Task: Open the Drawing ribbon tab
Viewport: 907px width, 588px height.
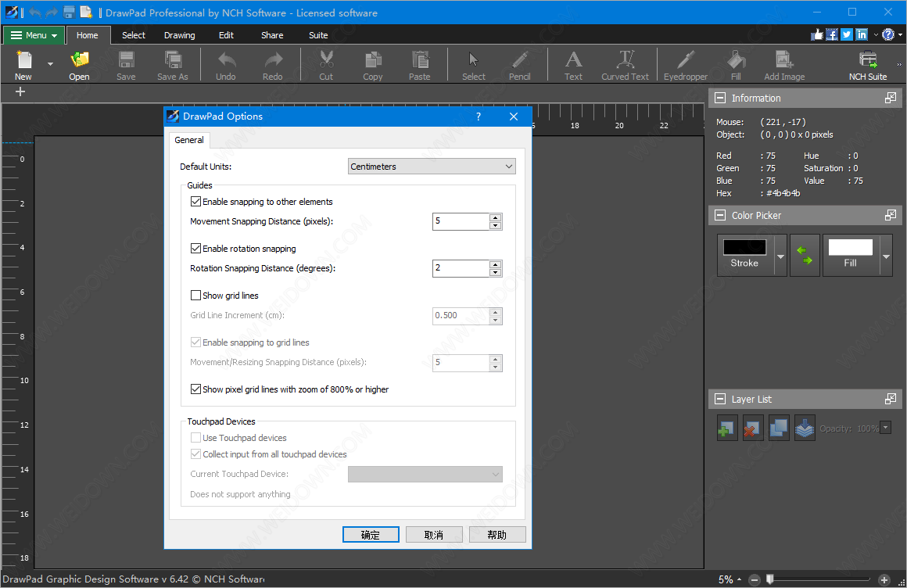Action: click(x=179, y=35)
